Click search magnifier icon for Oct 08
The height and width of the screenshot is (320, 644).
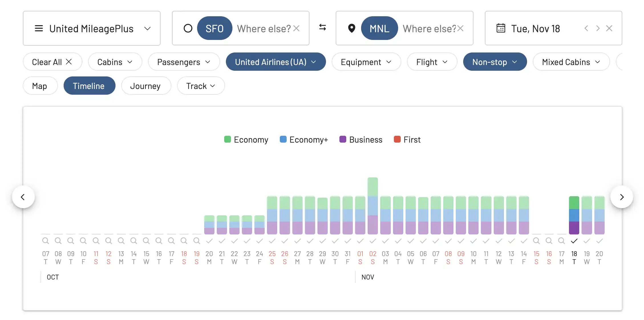coord(58,241)
